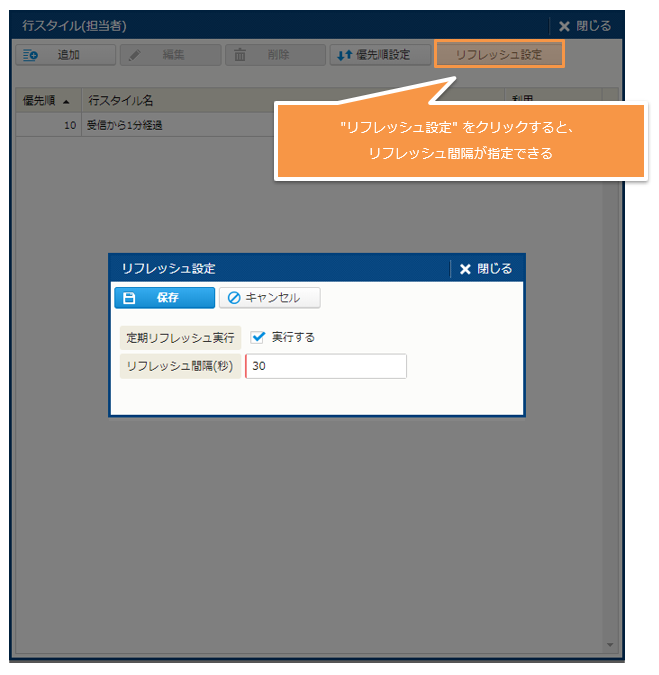Screen dimensions: 659x675
Task: Click the add icon in 追加 button
Action: 31,55
